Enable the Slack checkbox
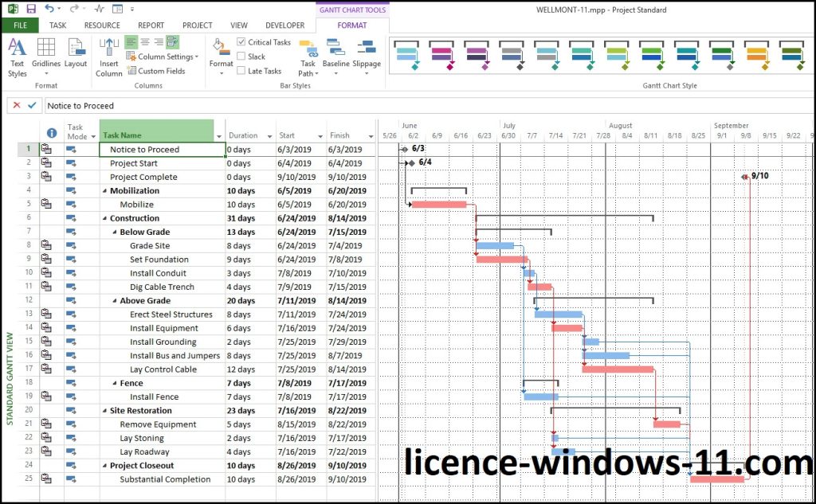 click(241, 57)
